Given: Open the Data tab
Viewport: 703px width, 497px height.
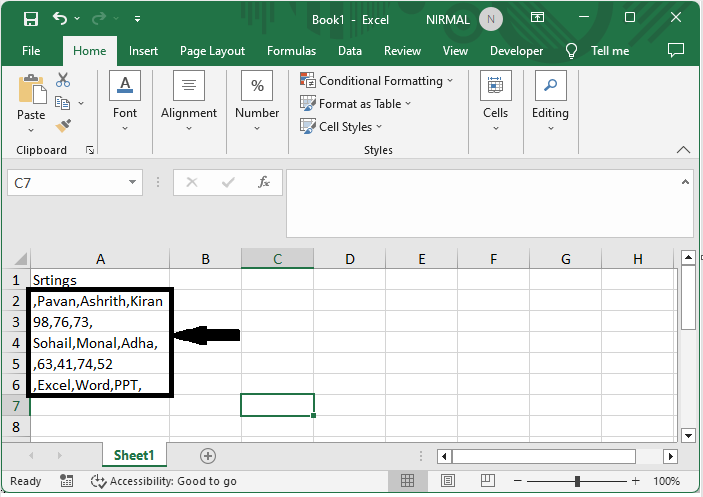Looking at the screenshot, I should (x=350, y=51).
